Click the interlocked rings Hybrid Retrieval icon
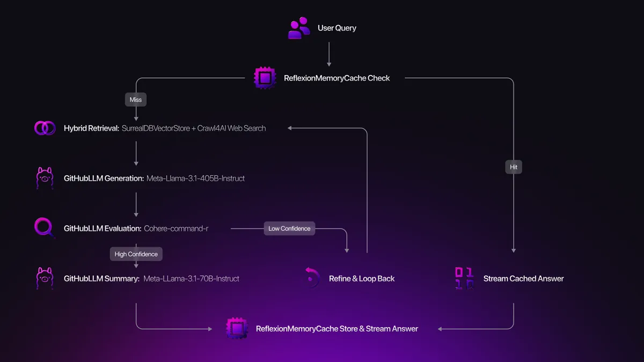Image resolution: width=644 pixels, height=362 pixels. (45, 128)
